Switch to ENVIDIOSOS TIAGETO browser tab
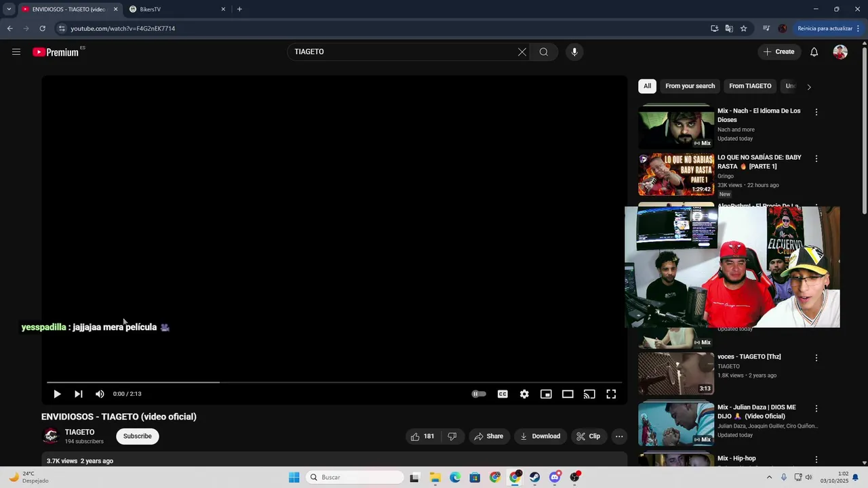This screenshot has width=868, height=488. 68,9
